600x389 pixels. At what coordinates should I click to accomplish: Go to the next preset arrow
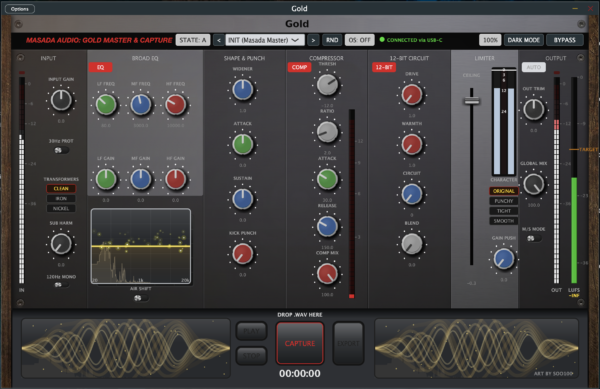tap(313, 40)
